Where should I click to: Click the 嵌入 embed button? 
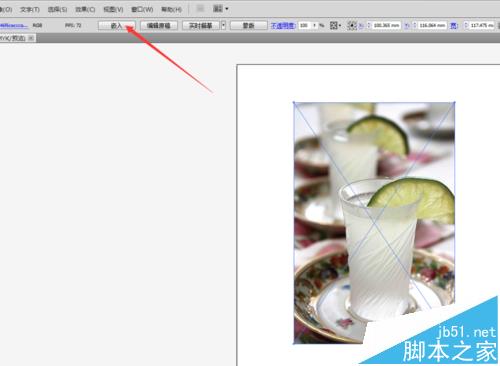[x=117, y=25]
